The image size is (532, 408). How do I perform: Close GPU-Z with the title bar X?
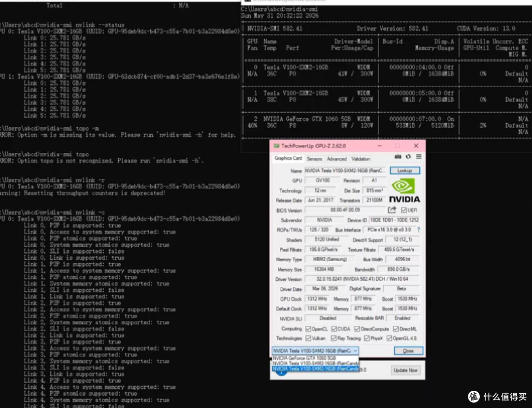tap(416, 146)
